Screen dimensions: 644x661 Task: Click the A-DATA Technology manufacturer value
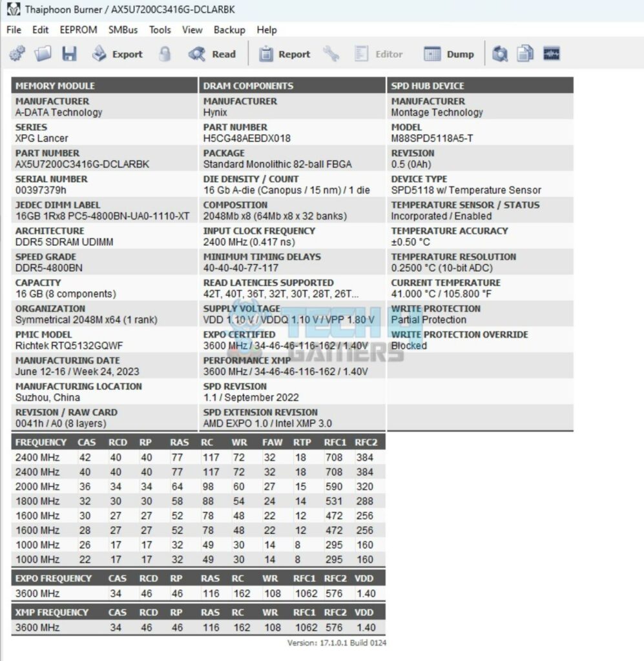(x=59, y=112)
